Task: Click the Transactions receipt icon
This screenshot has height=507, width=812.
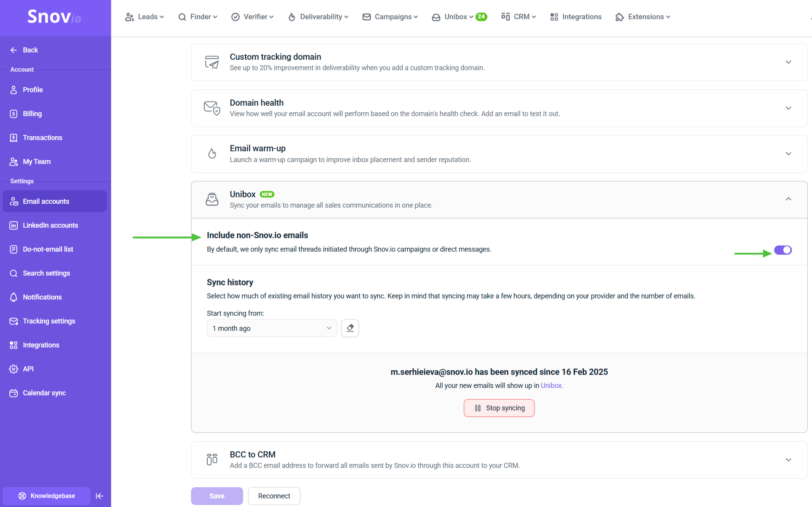Action: point(14,137)
